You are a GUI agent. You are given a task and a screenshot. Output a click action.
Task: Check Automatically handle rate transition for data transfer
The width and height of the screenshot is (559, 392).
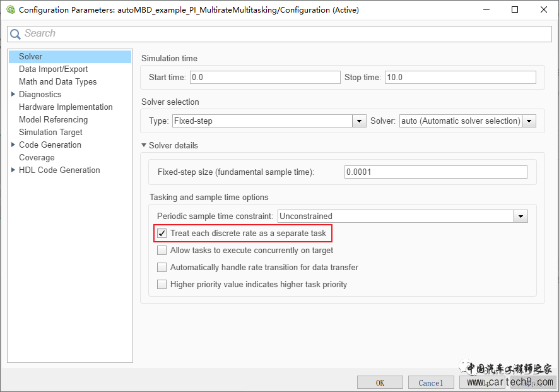click(162, 267)
